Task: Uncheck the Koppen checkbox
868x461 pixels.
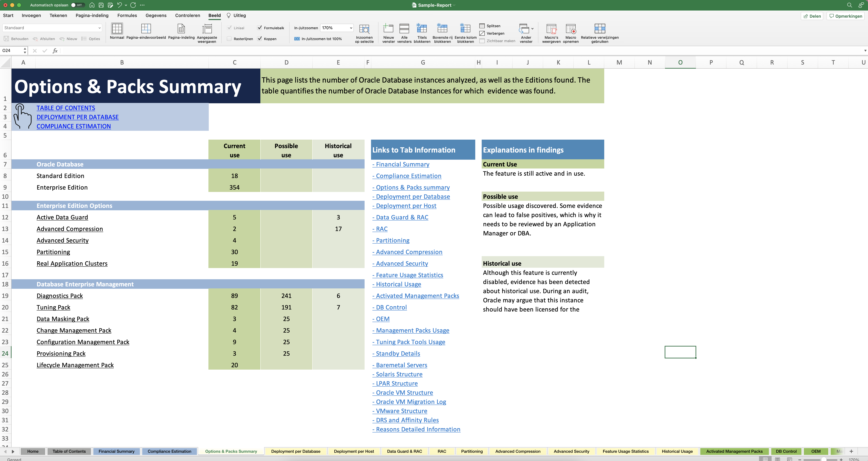Action: (260, 39)
